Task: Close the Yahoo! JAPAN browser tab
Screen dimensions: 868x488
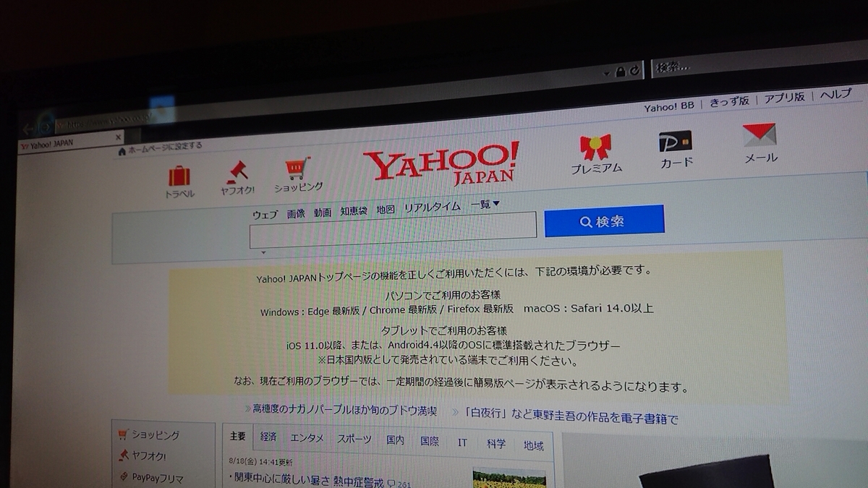Action: pyautogui.click(x=119, y=137)
